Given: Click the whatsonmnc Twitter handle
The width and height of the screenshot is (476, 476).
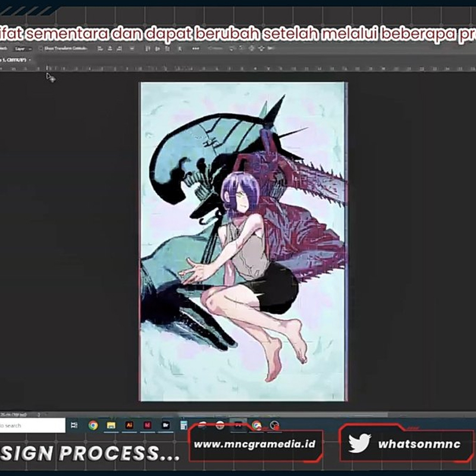Looking at the screenshot, I should [412, 444].
